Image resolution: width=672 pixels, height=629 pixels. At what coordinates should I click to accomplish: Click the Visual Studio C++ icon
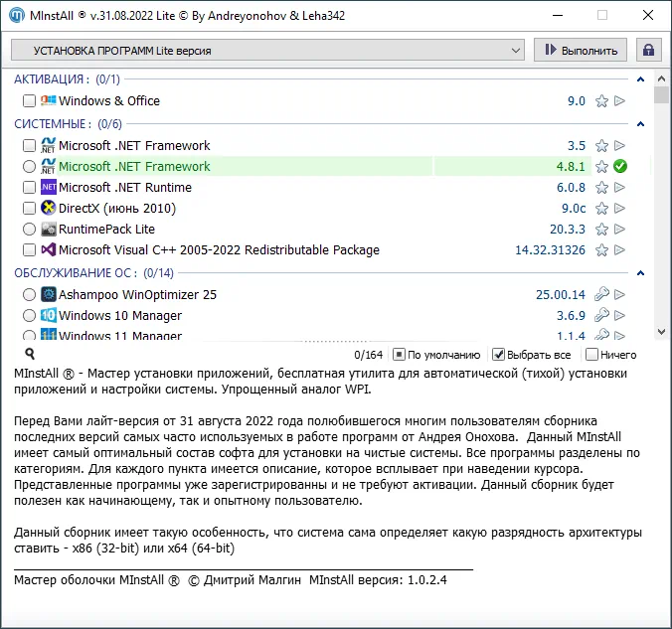pyautogui.click(x=49, y=249)
